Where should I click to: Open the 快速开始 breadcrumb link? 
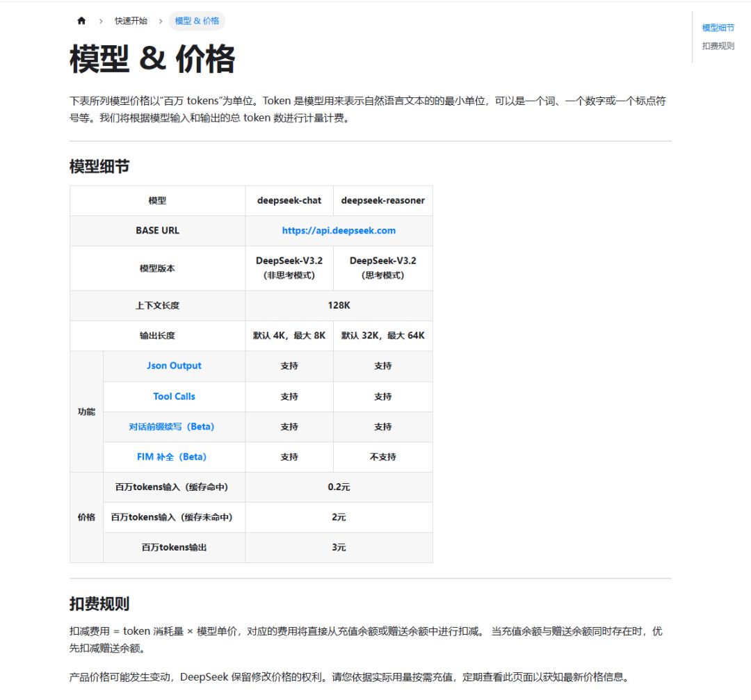click(x=131, y=21)
